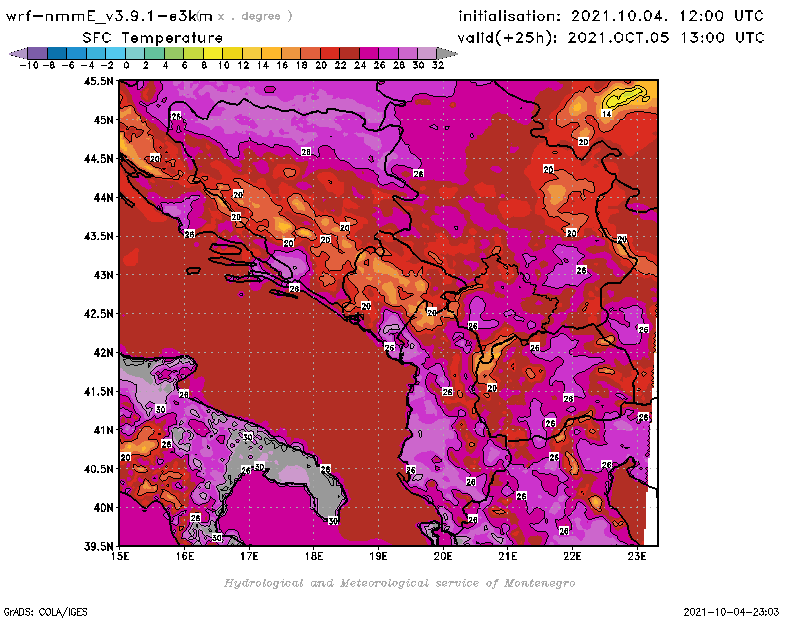
Task: Click the -8 to -6 dark blue swatch
Action: pyautogui.click(x=57, y=53)
